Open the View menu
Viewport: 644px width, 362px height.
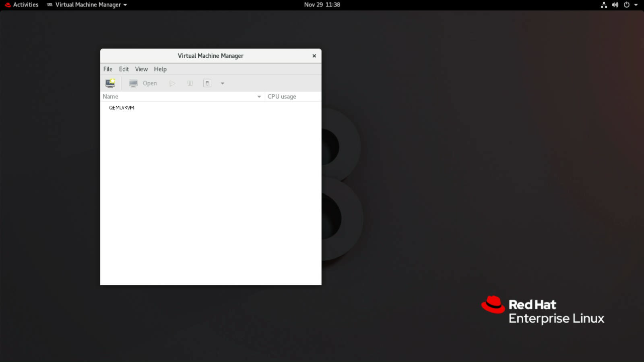(x=141, y=69)
